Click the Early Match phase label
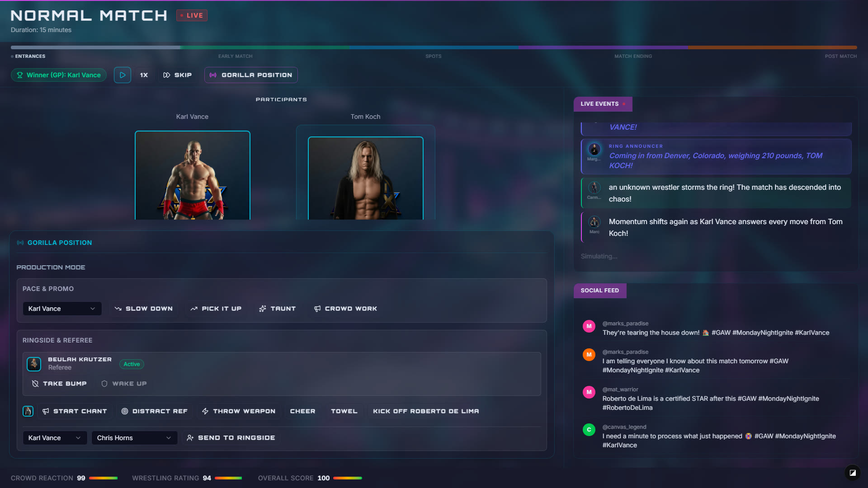 coord(236,56)
